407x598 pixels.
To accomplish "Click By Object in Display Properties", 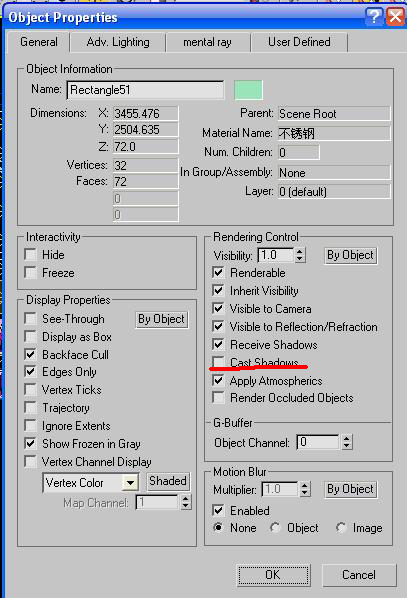I will point(161,319).
